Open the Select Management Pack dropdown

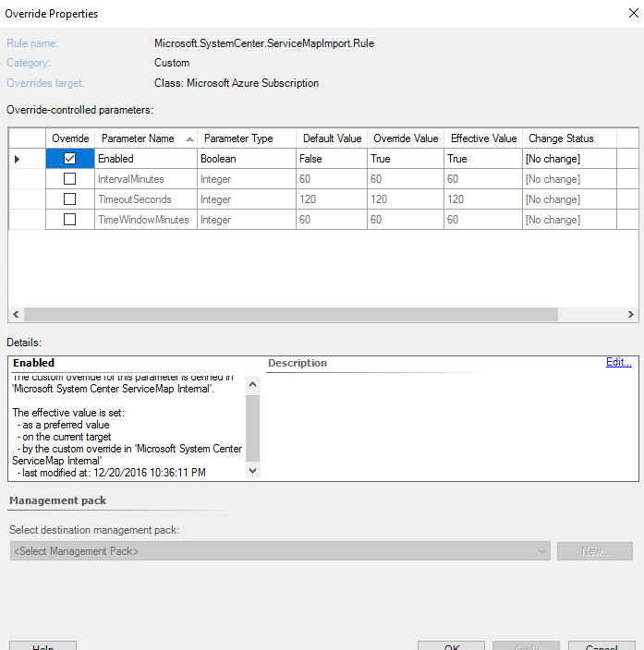point(280,551)
